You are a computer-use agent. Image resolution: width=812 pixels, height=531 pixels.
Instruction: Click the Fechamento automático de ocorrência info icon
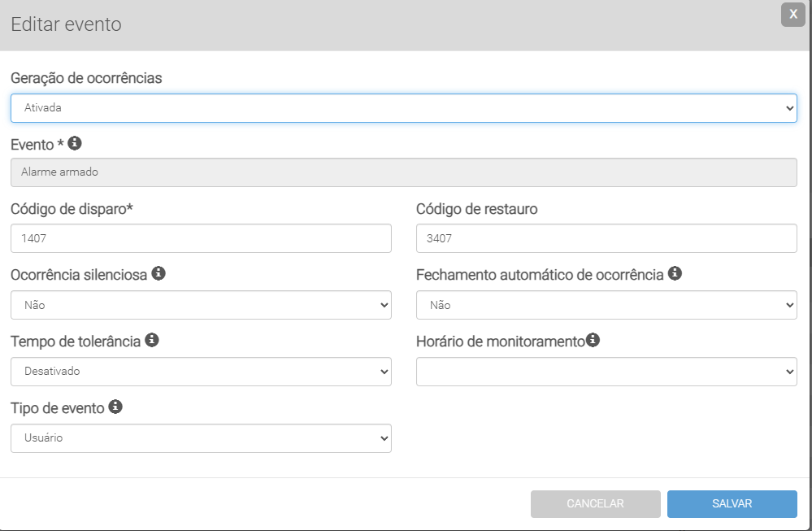(x=675, y=273)
